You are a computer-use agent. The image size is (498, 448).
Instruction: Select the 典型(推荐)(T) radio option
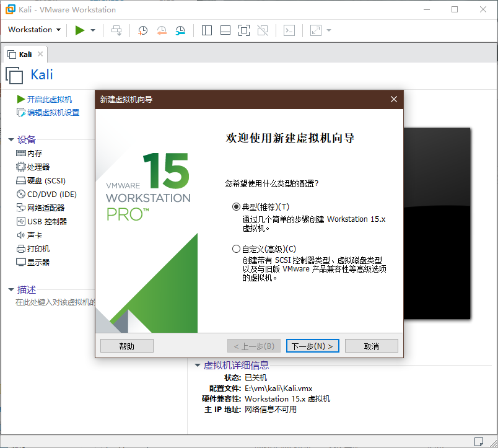coord(236,207)
